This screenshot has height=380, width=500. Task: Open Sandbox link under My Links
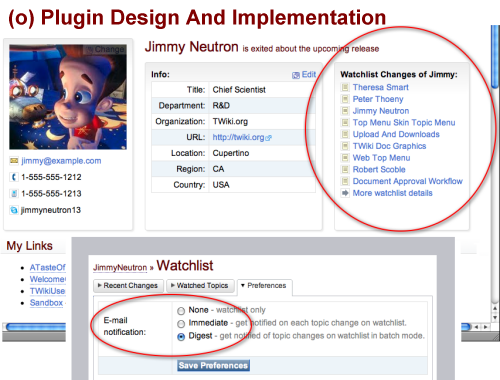[46, 303]
